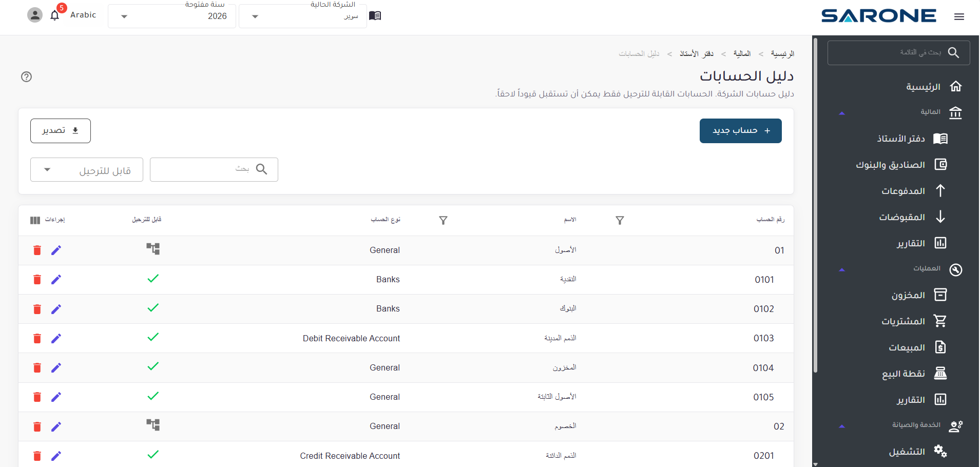Delete account 0201 الذمم الدائنة

(37, 456)
